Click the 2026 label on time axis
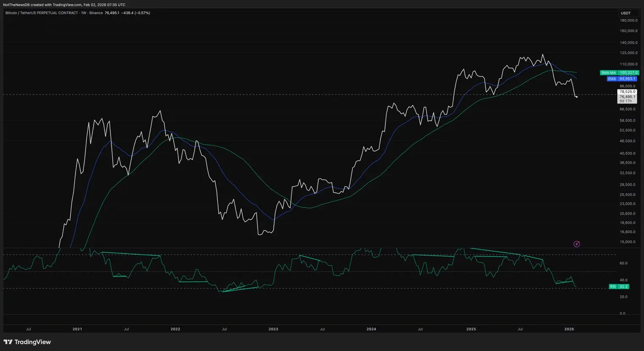The width and height of the screenshot is (644, 351). click(x=569, y=329)
